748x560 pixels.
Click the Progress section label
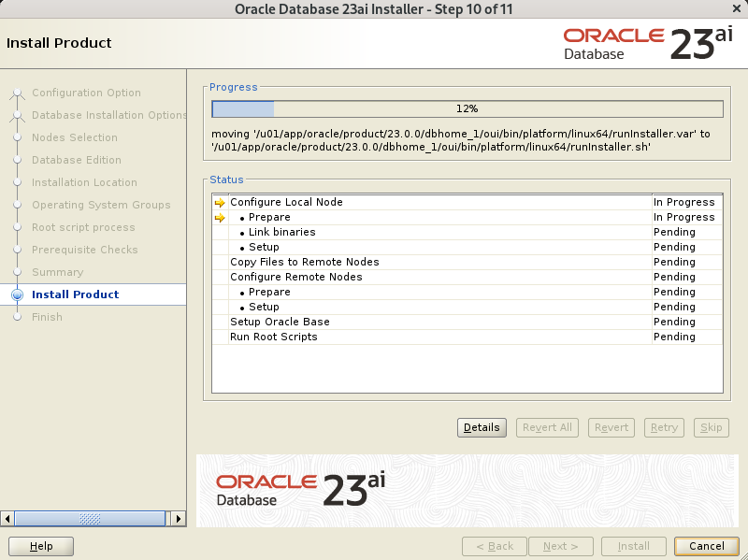pyautogui.click(x=233, y=87)
